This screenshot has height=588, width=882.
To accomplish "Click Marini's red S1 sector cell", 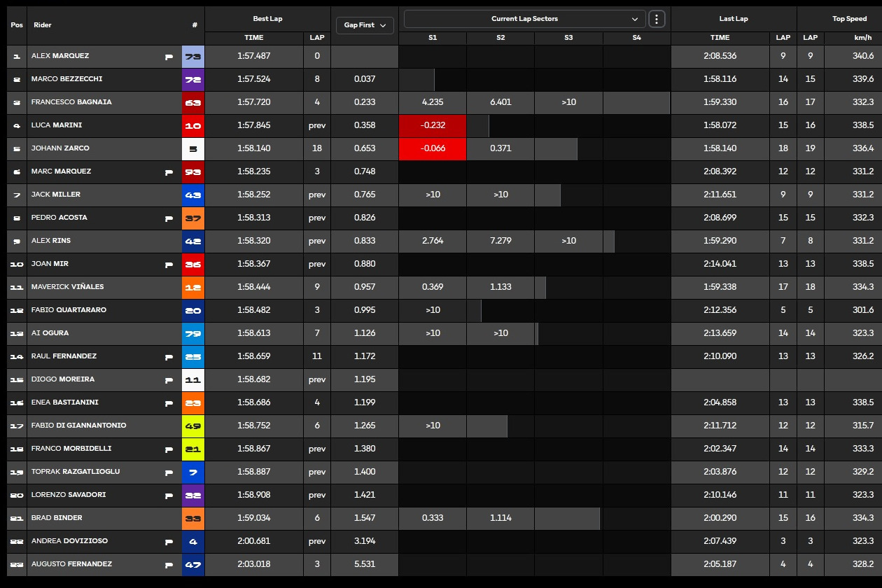I will [x=433, y=125].
